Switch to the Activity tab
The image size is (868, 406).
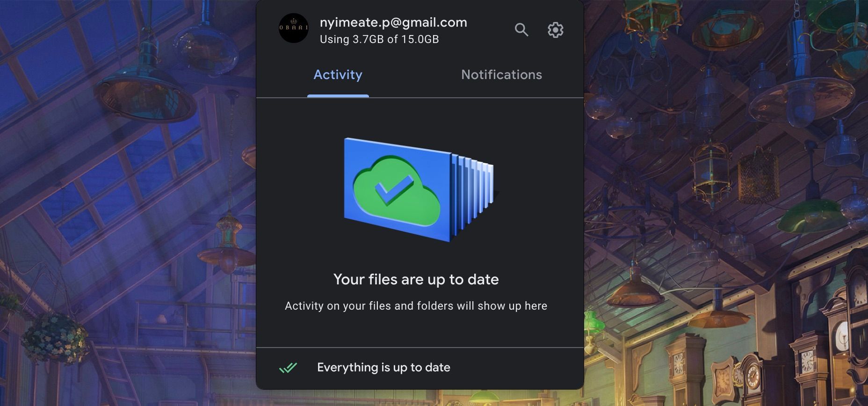tap(338, 75)
